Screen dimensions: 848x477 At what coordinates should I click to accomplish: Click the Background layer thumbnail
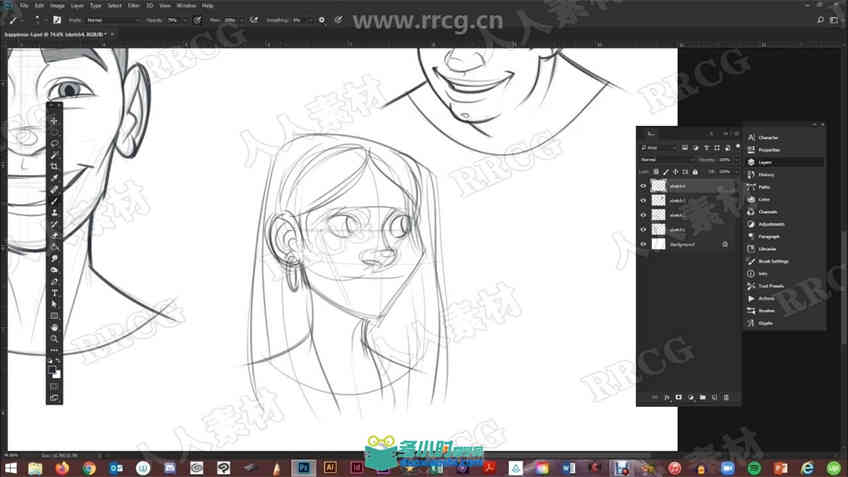(x=658, y=244)
